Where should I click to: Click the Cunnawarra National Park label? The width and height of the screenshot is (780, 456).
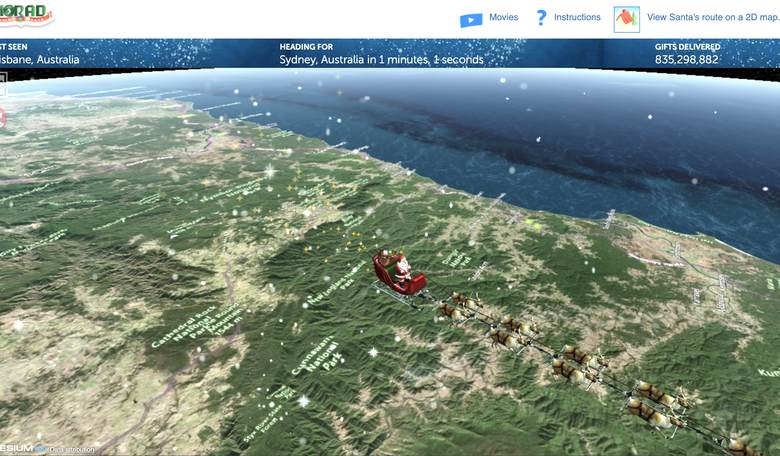[317, 357]
